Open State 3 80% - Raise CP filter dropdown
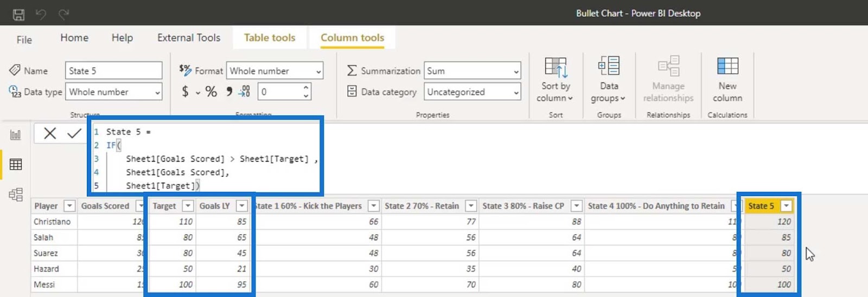Image resolution: width=868 pixels, height=297 pixels. (577, 206)
